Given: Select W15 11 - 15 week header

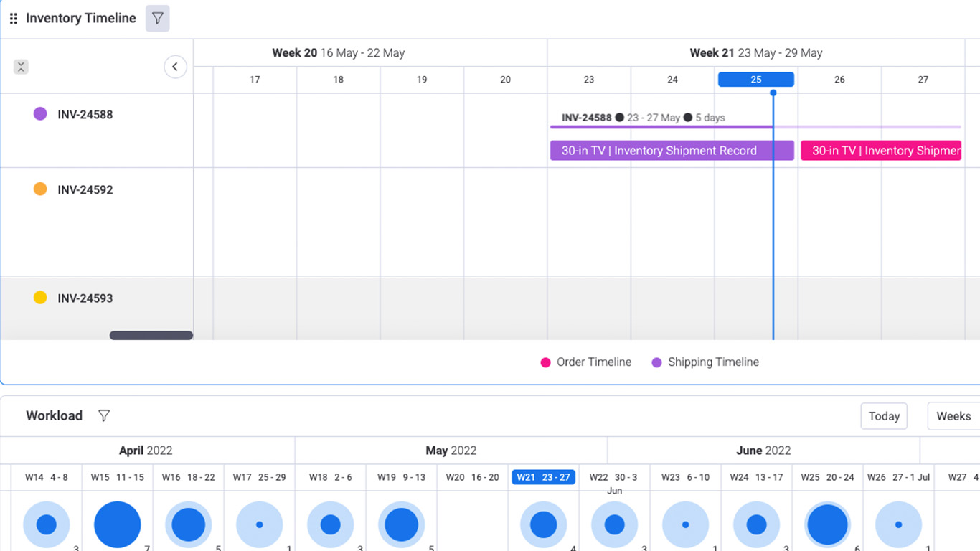Looking at the screenshot, I should coord(118,477).
